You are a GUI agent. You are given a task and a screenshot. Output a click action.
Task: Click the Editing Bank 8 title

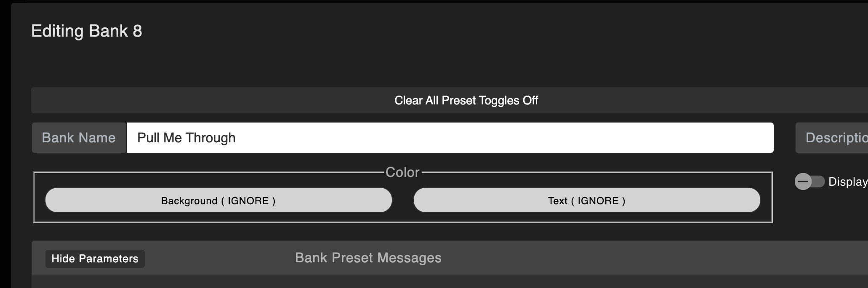click(x=87, y=31)
